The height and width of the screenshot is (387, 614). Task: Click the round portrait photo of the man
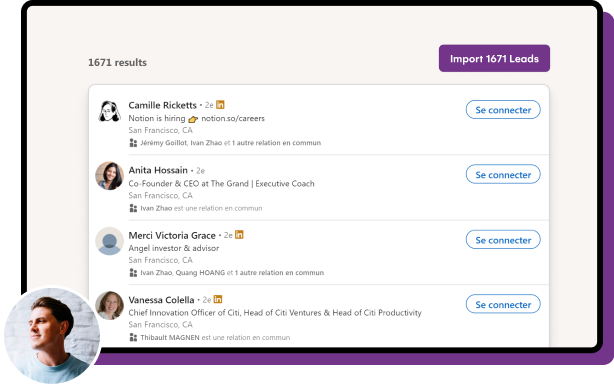point(52,335)
